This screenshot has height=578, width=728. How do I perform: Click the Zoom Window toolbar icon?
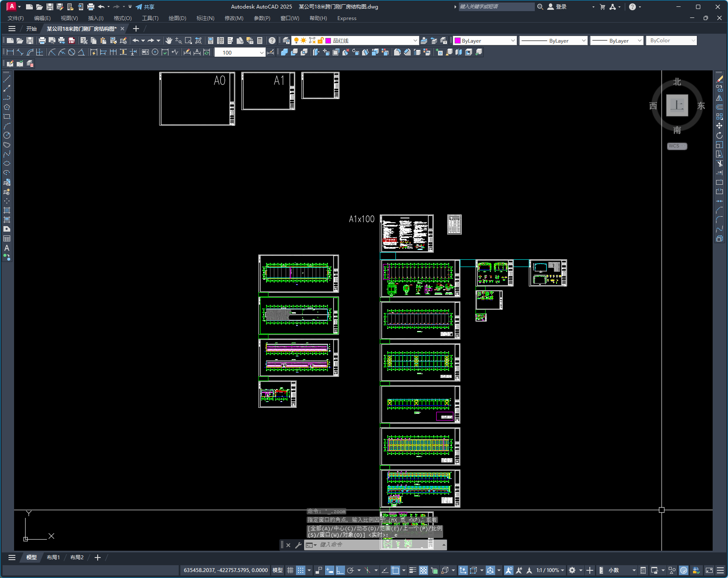(x=189, y=41)
